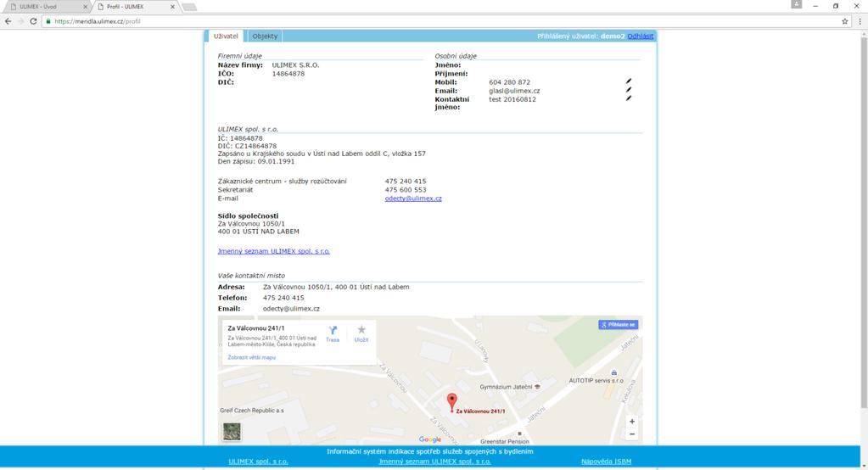
Task: Edit the Mobil number with pencil icon
Action: pyautogui.click(x=629, y=81)
